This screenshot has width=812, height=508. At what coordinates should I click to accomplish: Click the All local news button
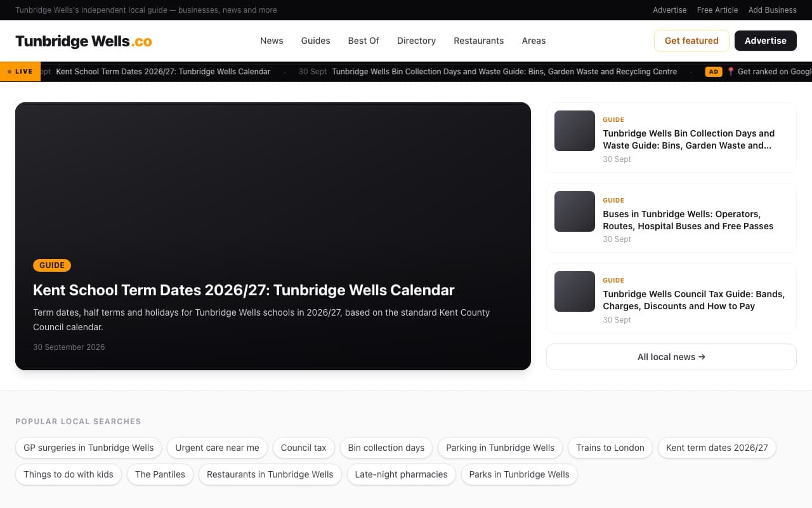point(671,357)
